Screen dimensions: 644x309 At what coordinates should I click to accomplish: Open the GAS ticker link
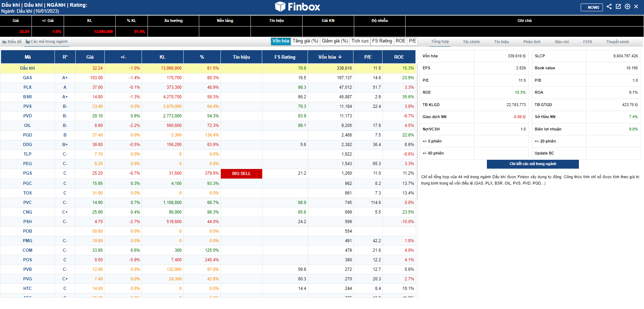point(28,78)
